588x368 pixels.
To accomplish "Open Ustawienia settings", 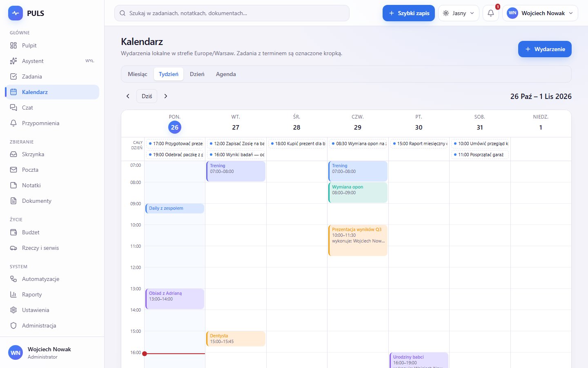I will [52, 310].
